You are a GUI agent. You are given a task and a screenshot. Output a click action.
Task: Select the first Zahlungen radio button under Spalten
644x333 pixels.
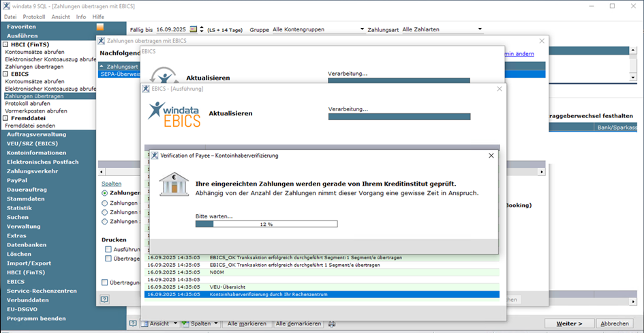tap(105, 193)
